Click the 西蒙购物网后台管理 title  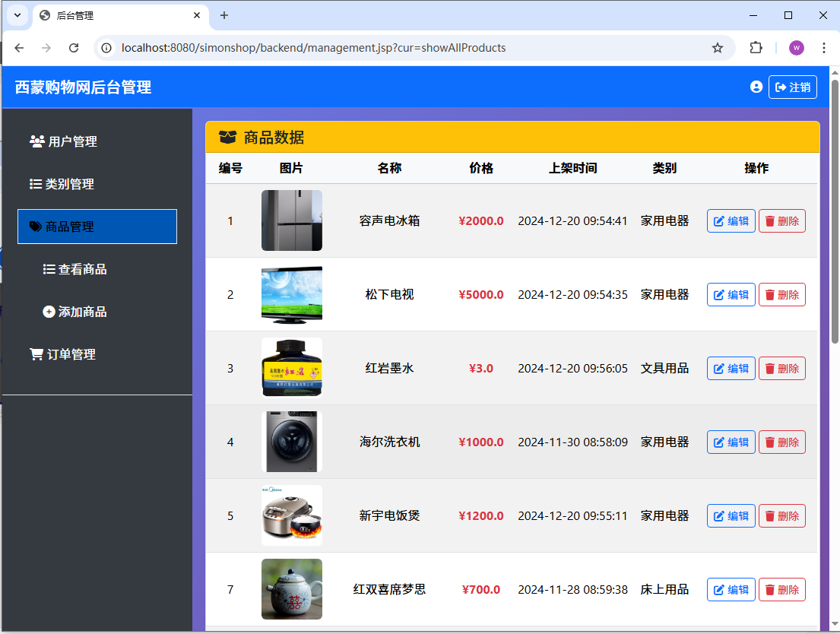(83, 87)
